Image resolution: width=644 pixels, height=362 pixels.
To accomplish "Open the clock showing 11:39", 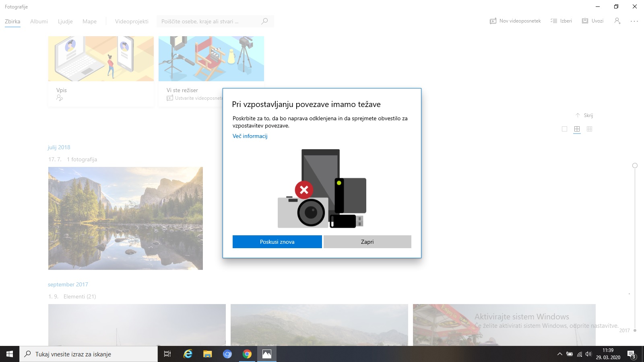I will pyautogui.click(x=608, y=354).
